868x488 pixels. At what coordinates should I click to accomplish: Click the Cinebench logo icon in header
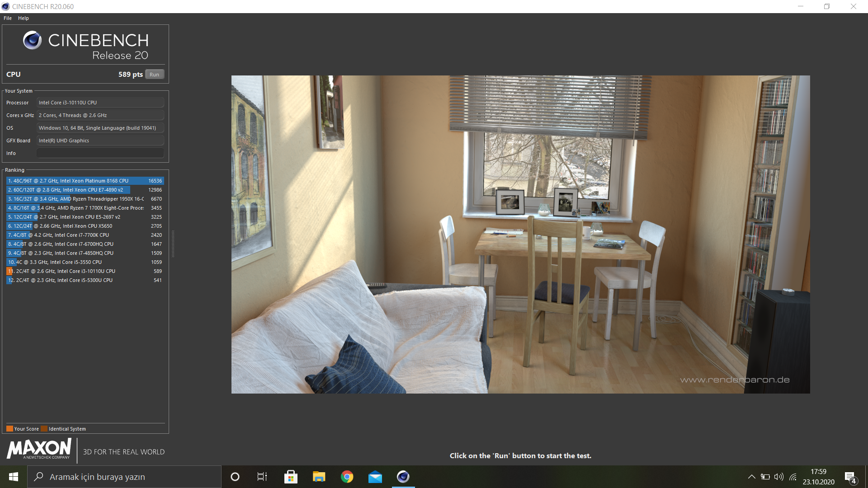point(32,40)
